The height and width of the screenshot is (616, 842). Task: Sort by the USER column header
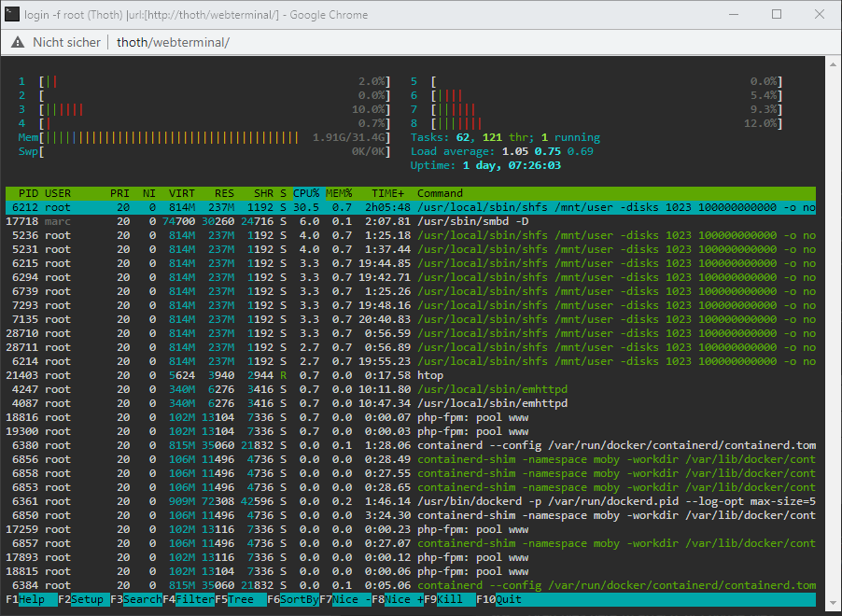[x=58, y=193]
